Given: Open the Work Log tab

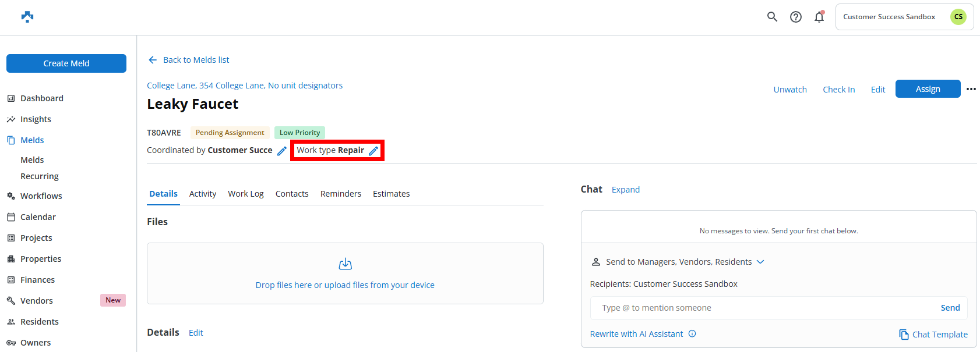Looking at the screenshot, I should (245, 194).
